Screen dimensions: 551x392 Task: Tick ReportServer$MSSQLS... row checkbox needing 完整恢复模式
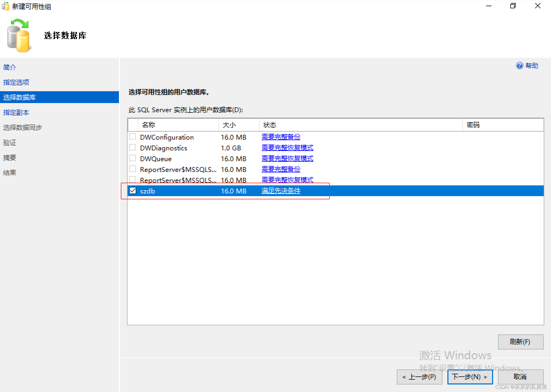132,179
